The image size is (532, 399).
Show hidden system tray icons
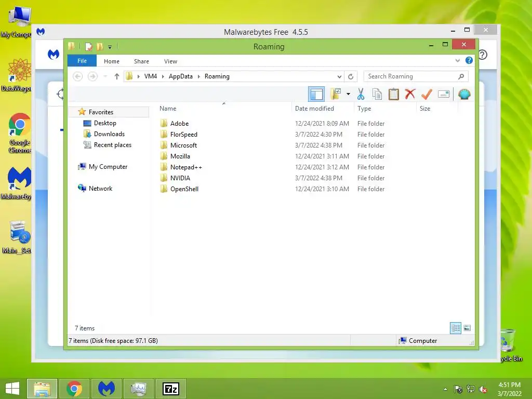click(445, 389)
